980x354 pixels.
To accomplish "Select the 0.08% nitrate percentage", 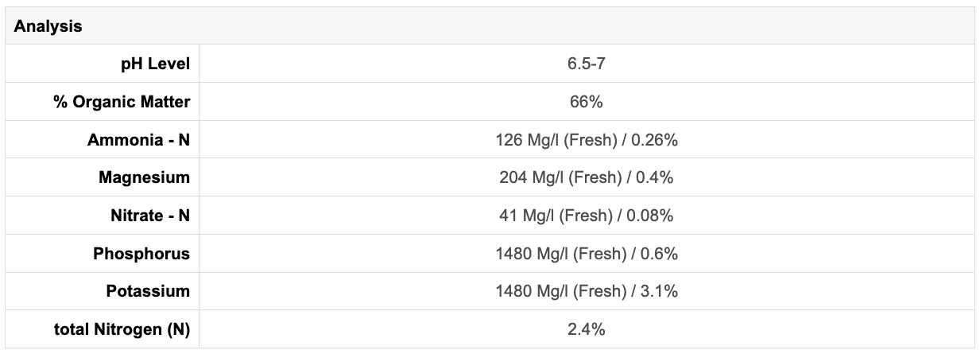I will [653, 216].
